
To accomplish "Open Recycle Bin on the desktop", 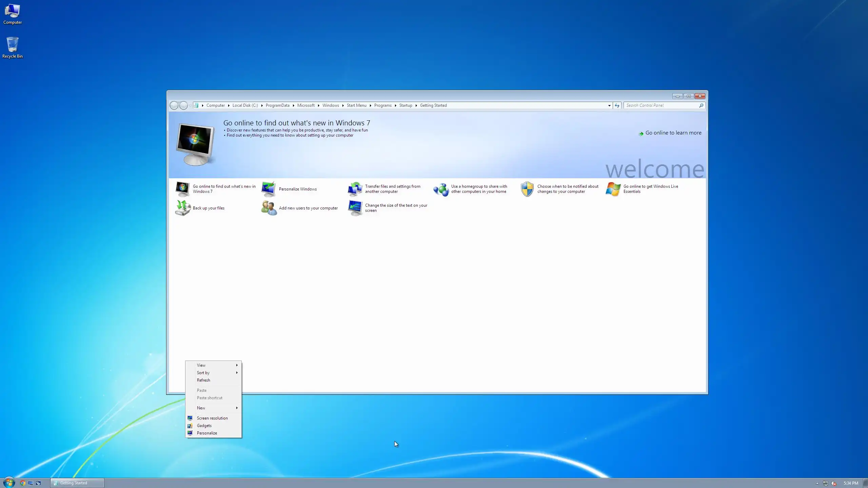I will [13, 47].
